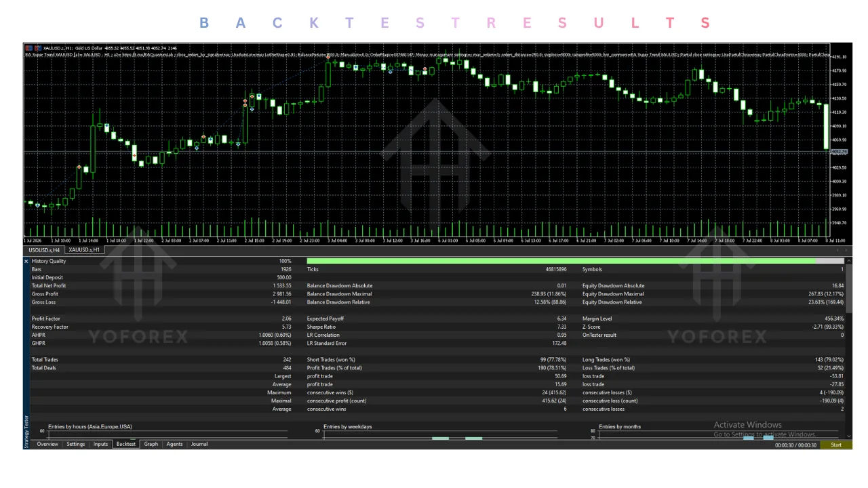Click the chart tabs scroll-right arrow
The width and height of the screenshot is (868, 488).
coord(846,250)
